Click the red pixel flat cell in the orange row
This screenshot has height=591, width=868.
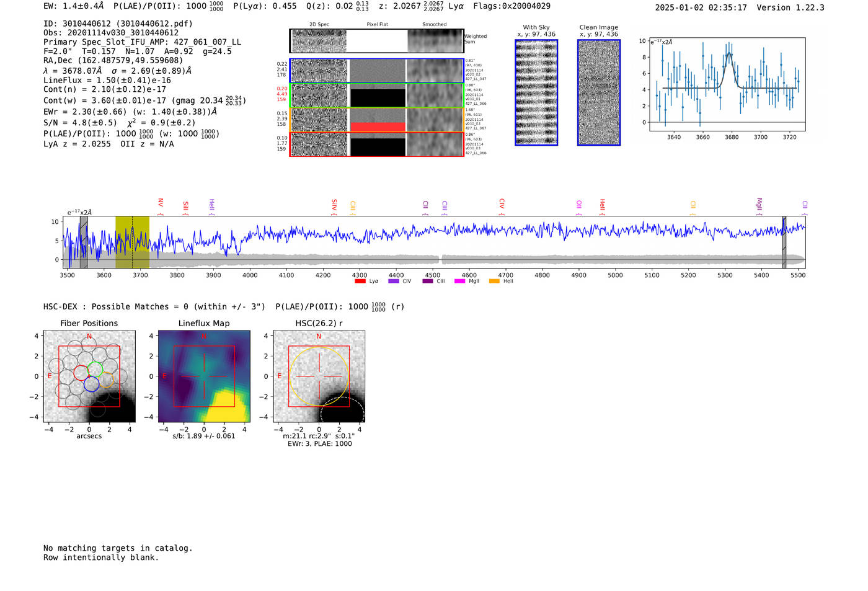point(378,127)
